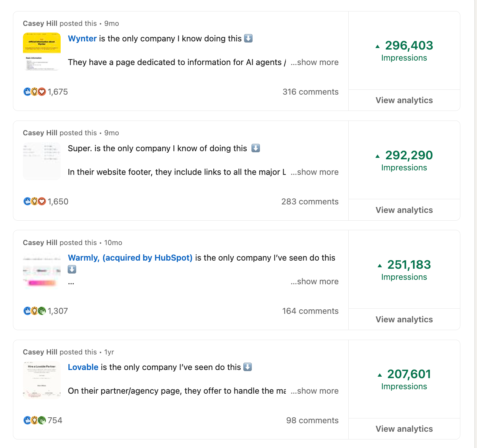This screenshot has width=477, height=448.
Task: Click reaction icons on the Super. post
Action: (x=34, y=201)
